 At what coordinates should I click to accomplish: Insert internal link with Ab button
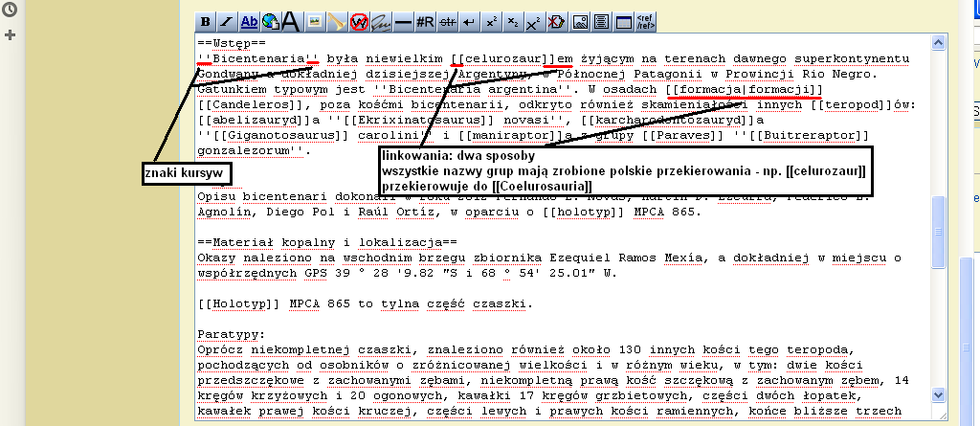point(249,21)
